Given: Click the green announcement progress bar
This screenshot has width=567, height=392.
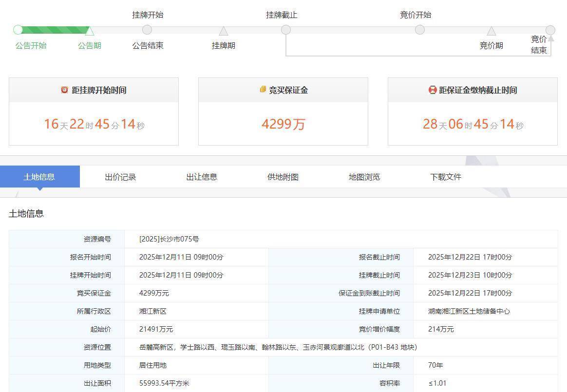Looking at the screenshot, I should [54, 30].
